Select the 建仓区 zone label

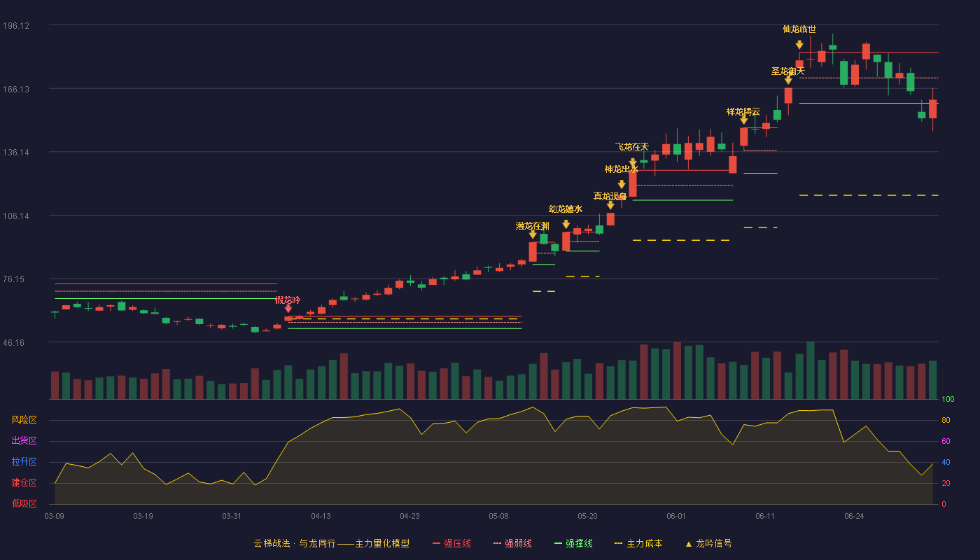pyautogui.click(x=24, y=483)
